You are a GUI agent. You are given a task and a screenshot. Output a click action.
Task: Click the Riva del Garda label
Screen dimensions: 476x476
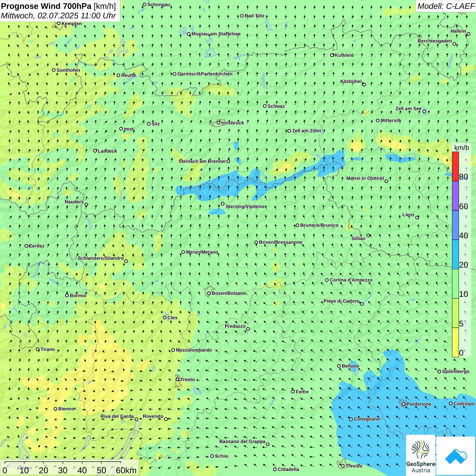117,416
